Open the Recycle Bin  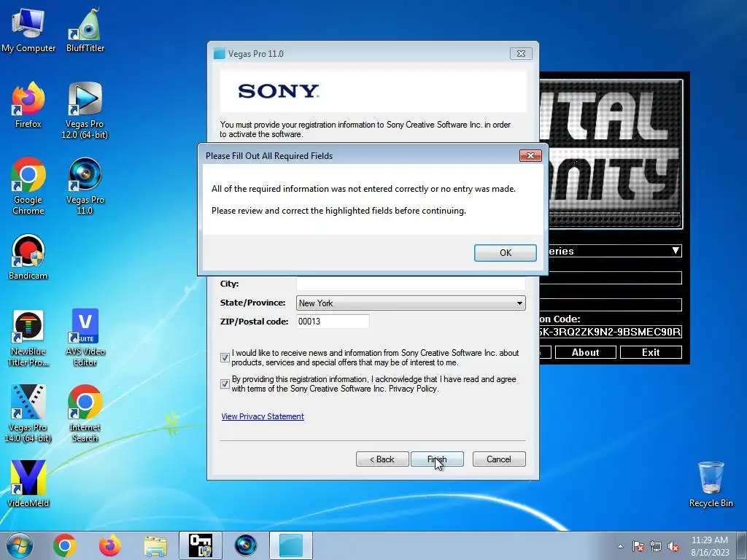pos(711,484)
